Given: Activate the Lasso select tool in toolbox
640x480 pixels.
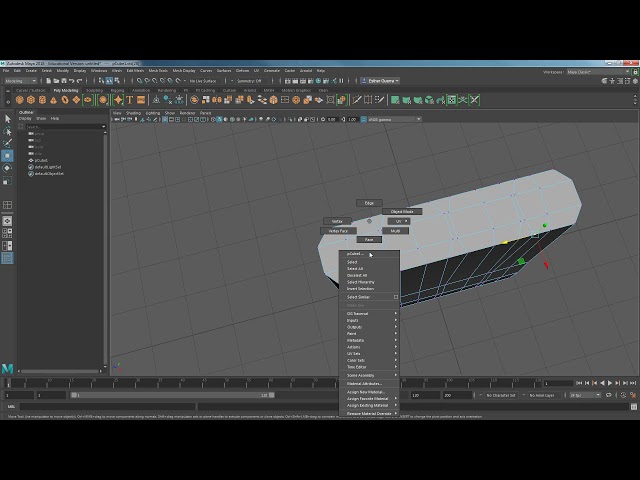Looking at the screenshot, I should coord(7,131).
